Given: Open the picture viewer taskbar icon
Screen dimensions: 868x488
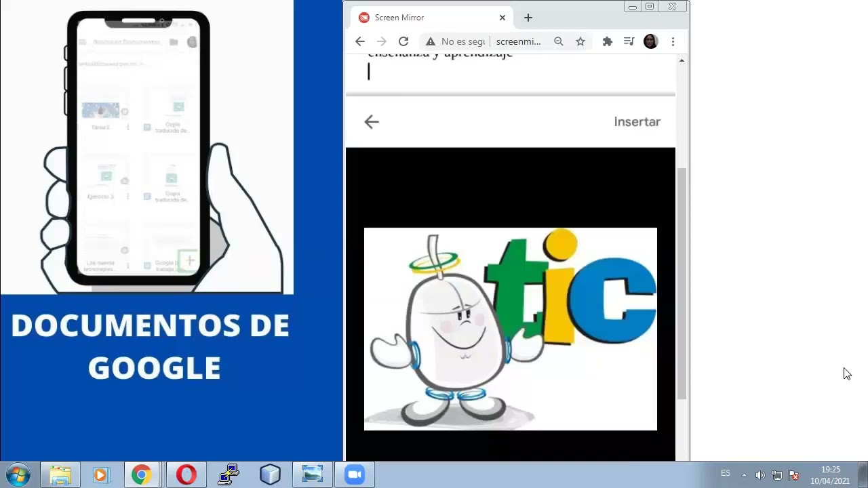Looking at the screenshot, I should [312, 474].
